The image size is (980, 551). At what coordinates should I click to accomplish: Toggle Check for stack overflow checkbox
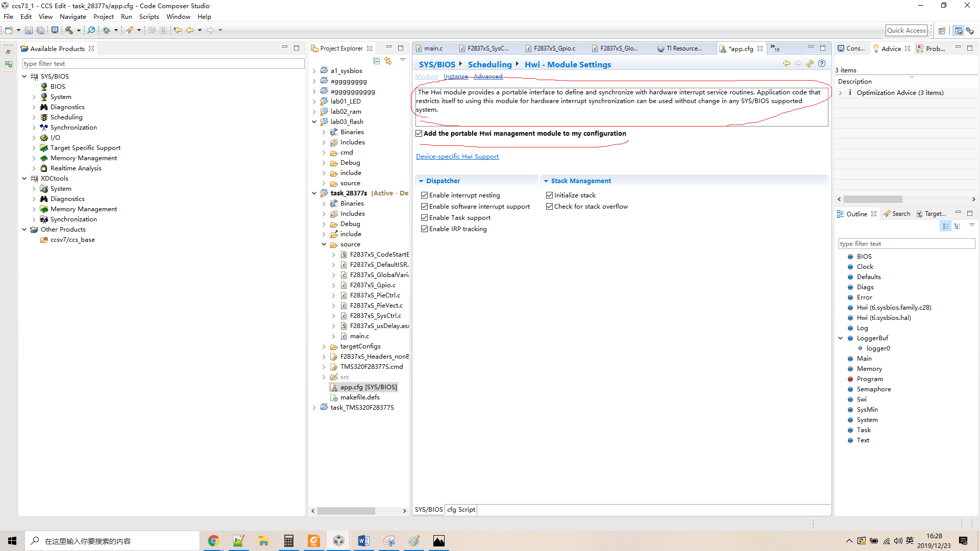pos(549,206)
